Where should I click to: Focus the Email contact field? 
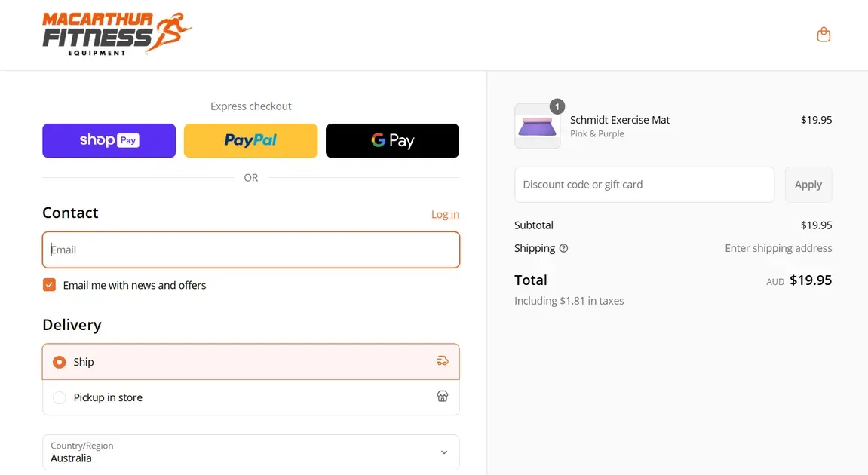(x=251, y=250)
